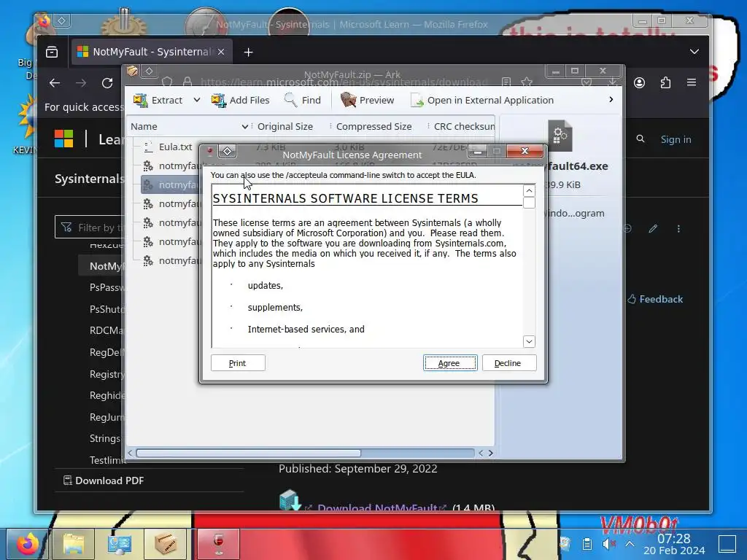
Task: Click the Print button in the license dialog
Action: pyautogui.click(x=238, y=363)
